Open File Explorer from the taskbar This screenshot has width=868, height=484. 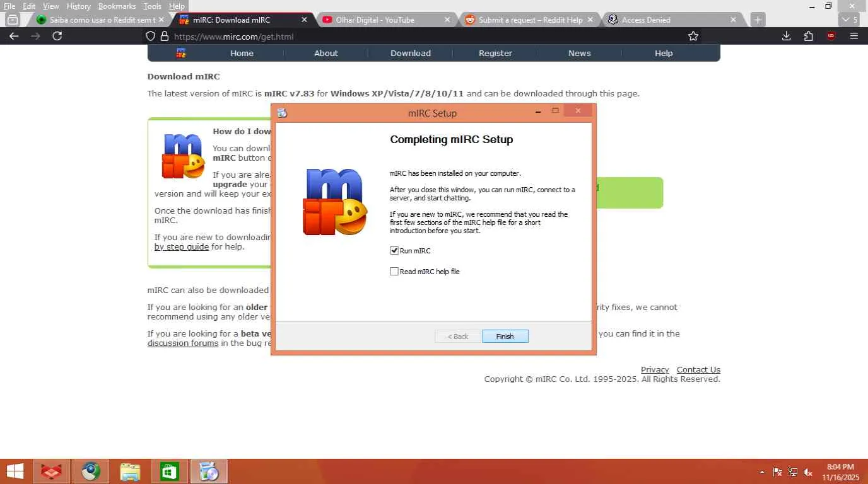tap(130, 471)
